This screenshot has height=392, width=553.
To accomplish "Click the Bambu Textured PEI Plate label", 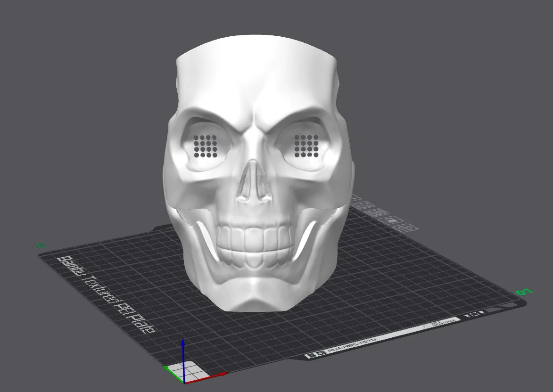I will pyautogui.click(x=106, y=295).
